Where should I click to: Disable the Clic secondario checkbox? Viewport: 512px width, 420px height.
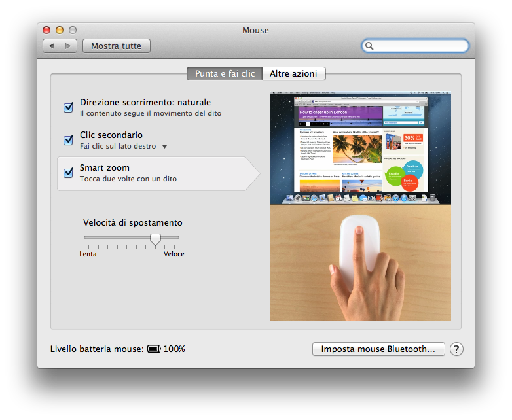(x=68, y=140)
